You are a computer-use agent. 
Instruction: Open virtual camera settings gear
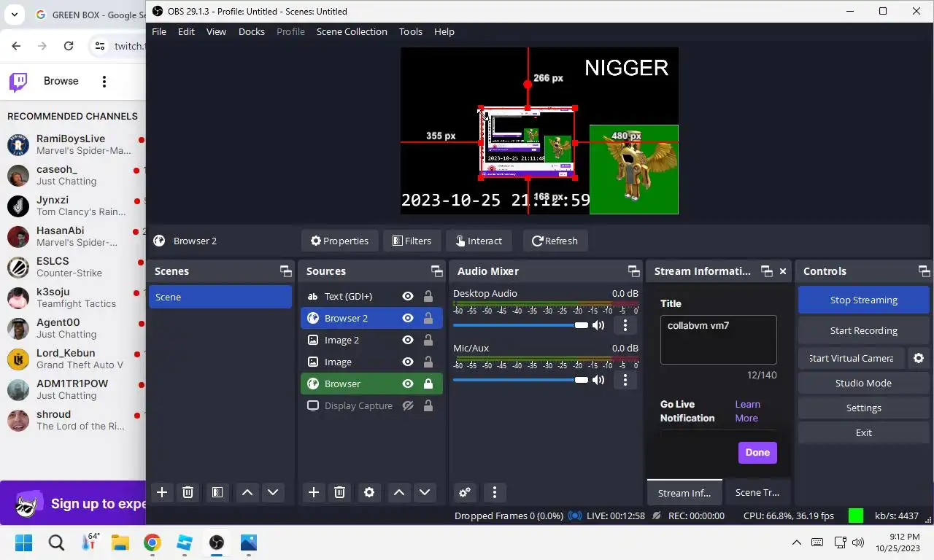pyautogui.click(x=919, y=358)
